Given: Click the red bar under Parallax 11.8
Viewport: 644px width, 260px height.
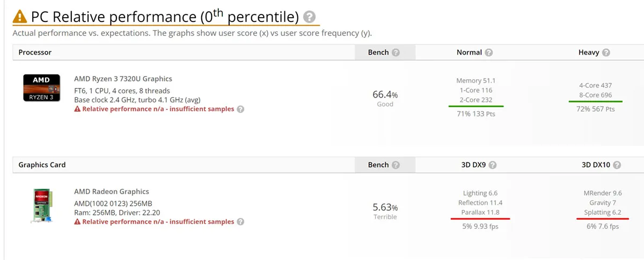Looking at the screenshot, I should (x=480, y=219).
